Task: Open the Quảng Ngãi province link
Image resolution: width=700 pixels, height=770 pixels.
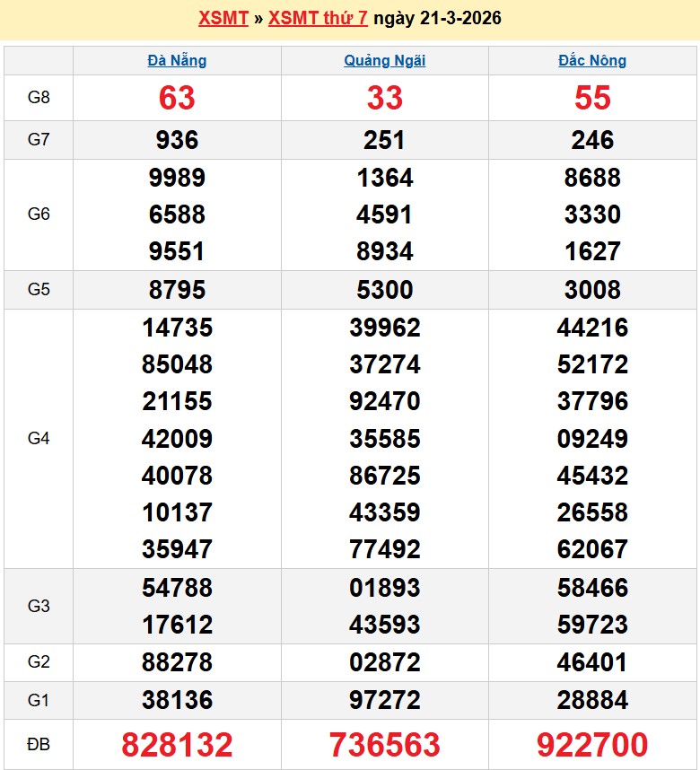Action: click(384, 61)
